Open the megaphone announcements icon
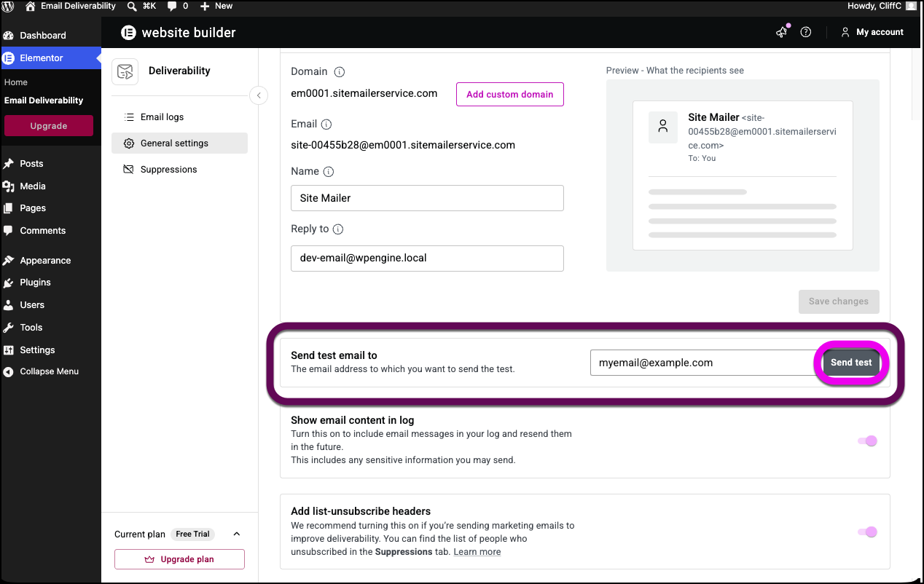924x584 pixels. pos(782,32)
